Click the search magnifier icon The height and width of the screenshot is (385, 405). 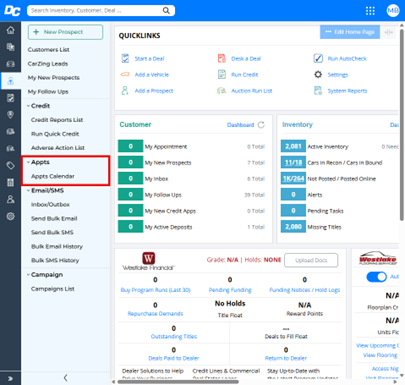point(166,11)
